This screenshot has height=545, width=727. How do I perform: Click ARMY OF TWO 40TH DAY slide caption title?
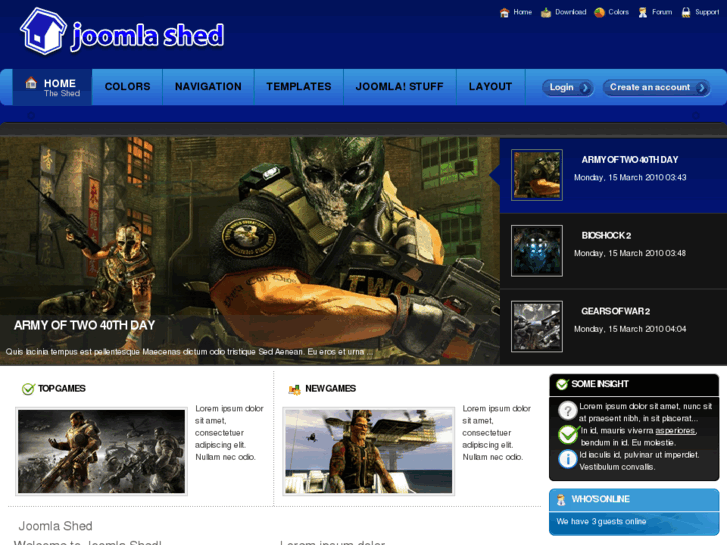point(84,326)
